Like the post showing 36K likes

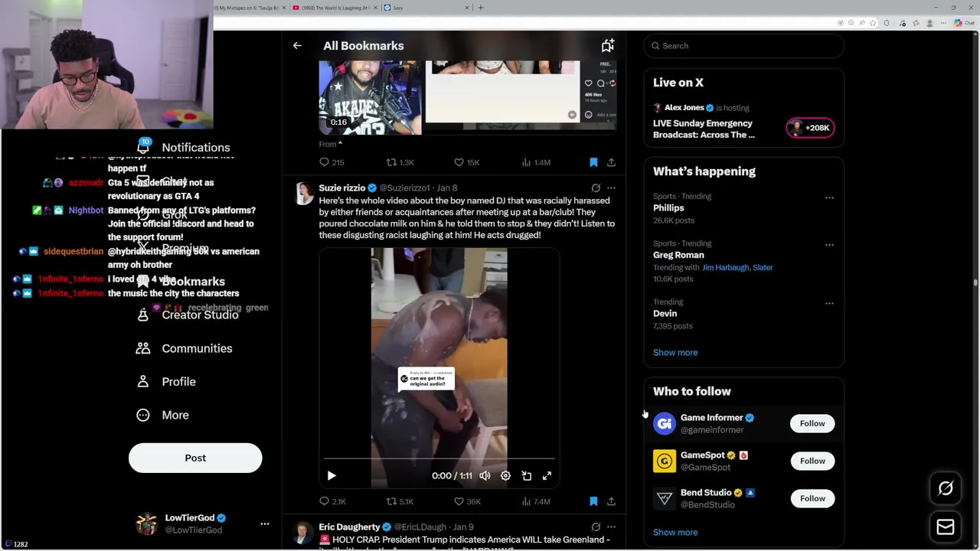pyautogui.click(x=466, y=501)
